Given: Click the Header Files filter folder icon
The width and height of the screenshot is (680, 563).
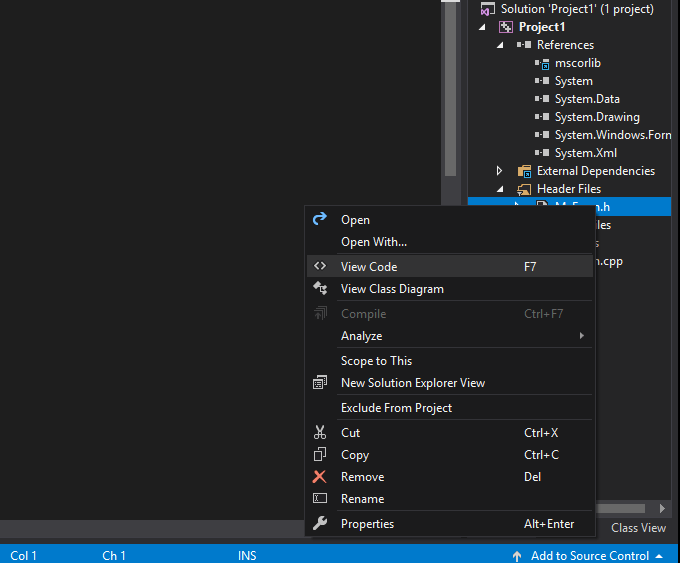Looking at the screenshot, I should [x=524, y=189].
